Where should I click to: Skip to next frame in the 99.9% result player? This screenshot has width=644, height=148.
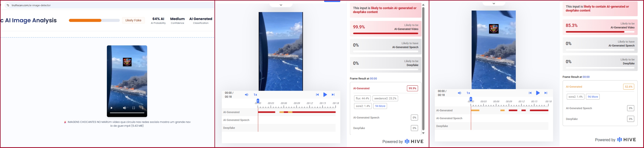[x=333, y=95]
